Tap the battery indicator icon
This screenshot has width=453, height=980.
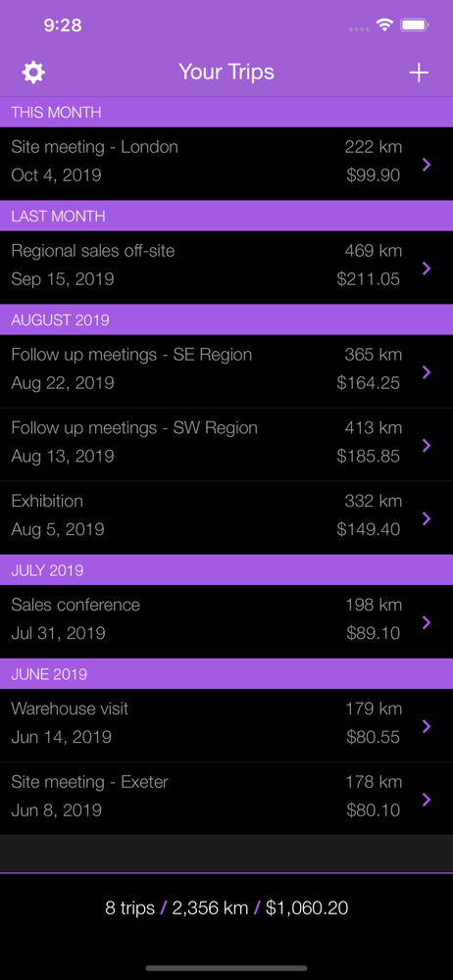(414, 25)
